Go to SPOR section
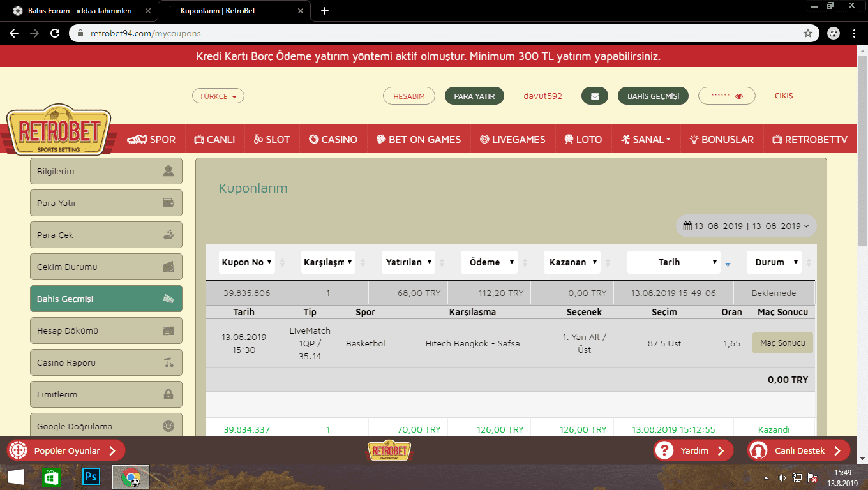Image resolution: width=868 pixels, height=490 pixels. 151,139
